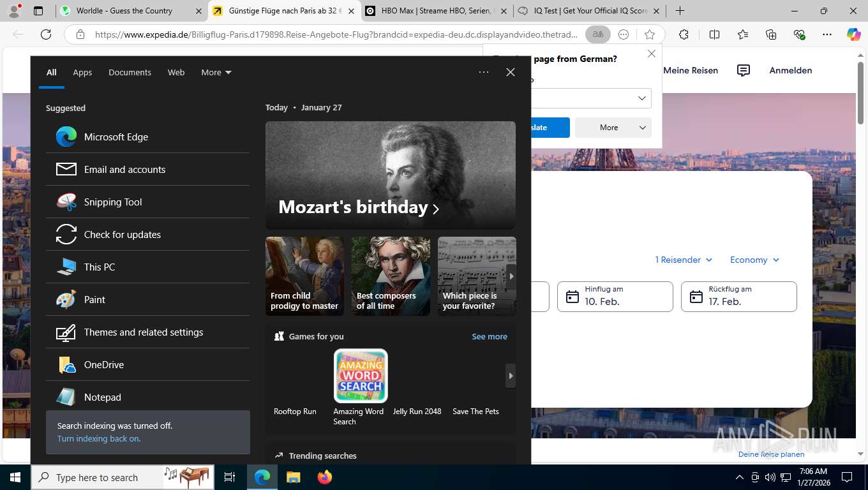Show hidden system tray icons

[x=740, y=477]
